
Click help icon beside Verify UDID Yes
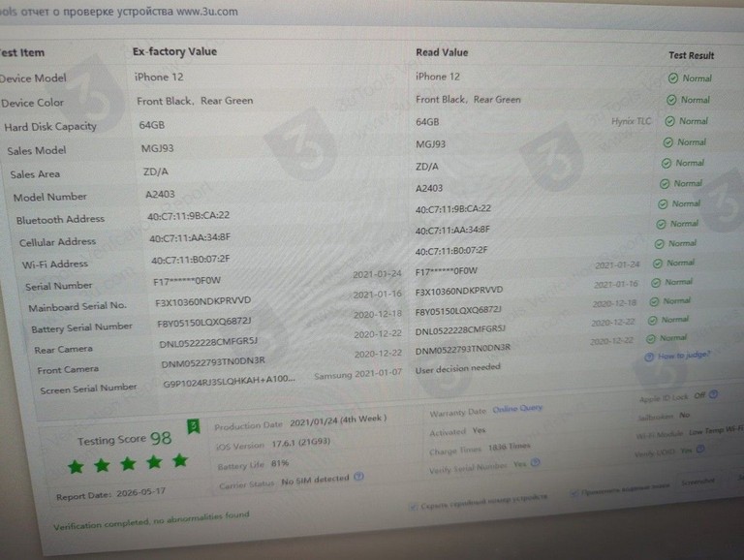(x=700, y=449)
